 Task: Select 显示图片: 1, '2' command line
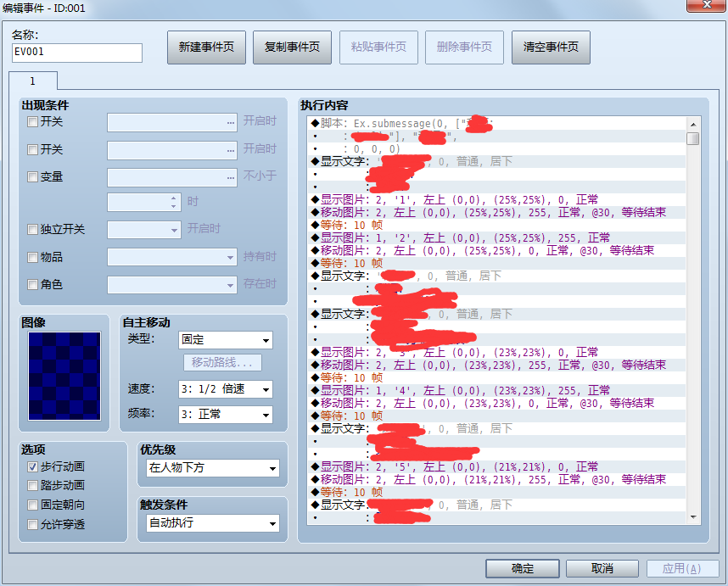(496, 238)
